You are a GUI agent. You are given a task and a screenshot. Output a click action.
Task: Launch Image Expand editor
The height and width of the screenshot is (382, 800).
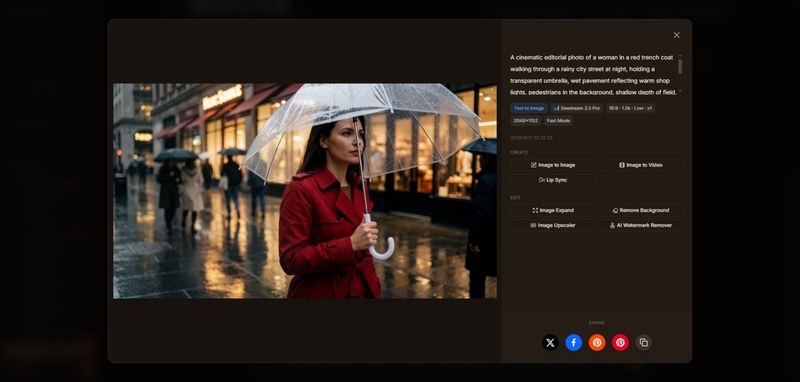[x=553, y=210]
